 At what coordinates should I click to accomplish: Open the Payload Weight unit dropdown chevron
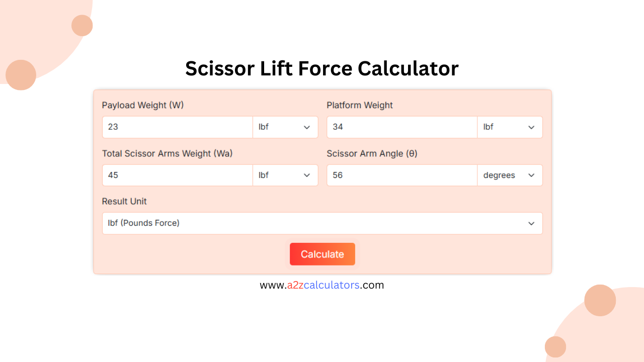pos(307,127)
